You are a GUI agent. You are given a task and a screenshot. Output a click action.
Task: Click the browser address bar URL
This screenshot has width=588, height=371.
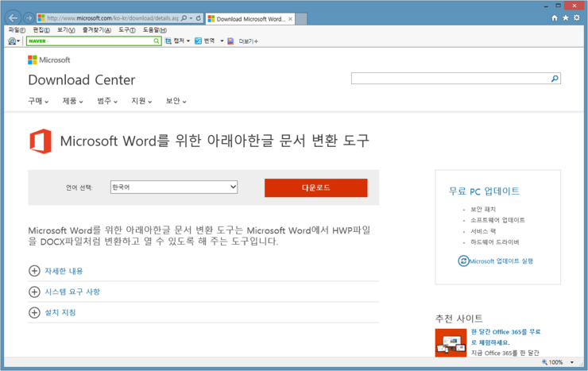click(x=113, y=18)
